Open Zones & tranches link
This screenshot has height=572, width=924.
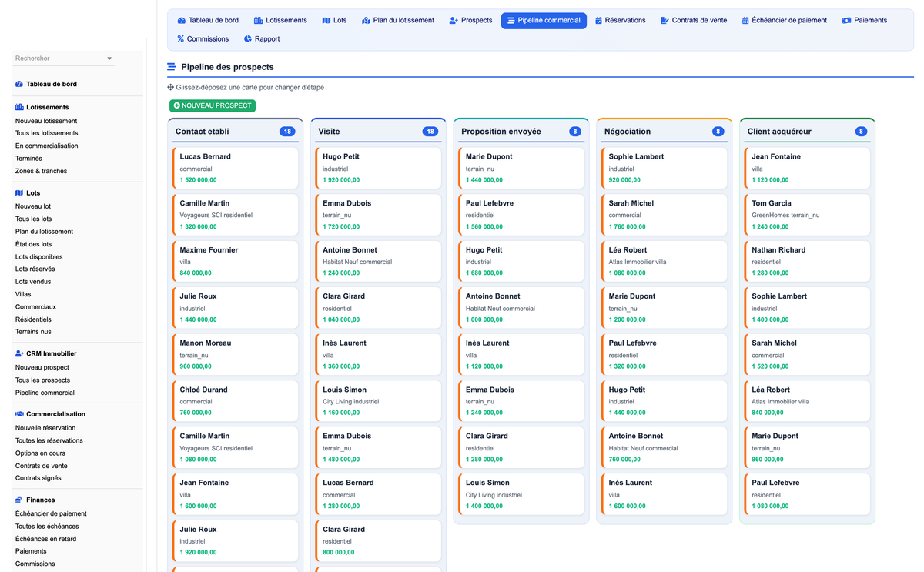42,171
